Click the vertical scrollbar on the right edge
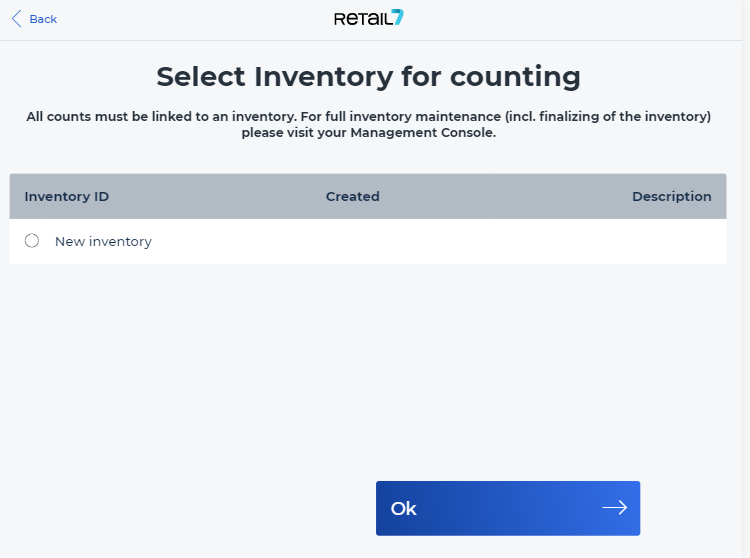The width and height of the screenshot is (750, 558). point(746,279)
